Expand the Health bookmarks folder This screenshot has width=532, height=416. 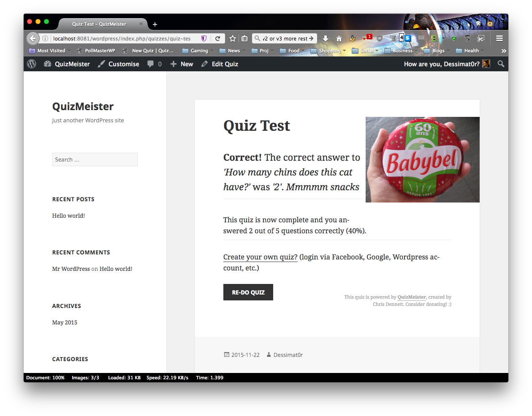tap(470, 51)
